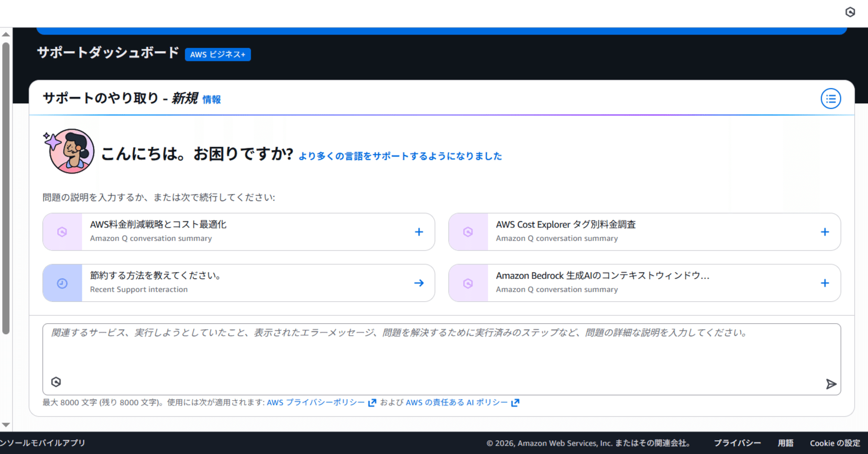
Task: Open Cookie の設定 in footer
Action: pos(835,443)
